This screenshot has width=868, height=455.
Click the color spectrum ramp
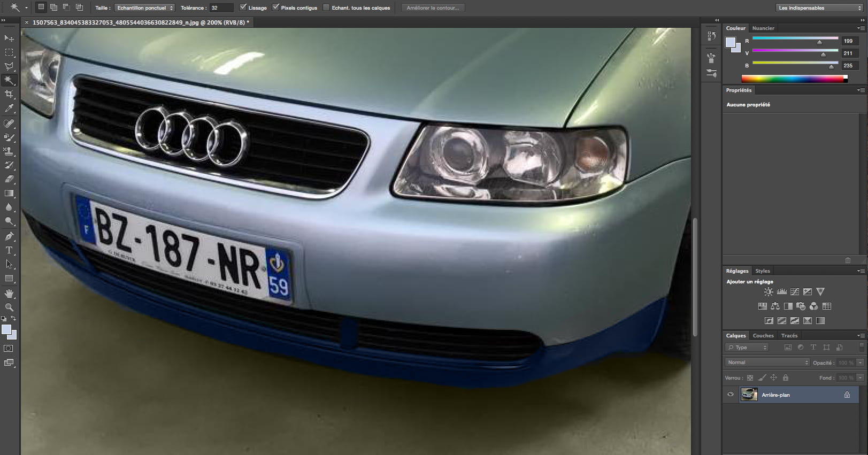795,79
